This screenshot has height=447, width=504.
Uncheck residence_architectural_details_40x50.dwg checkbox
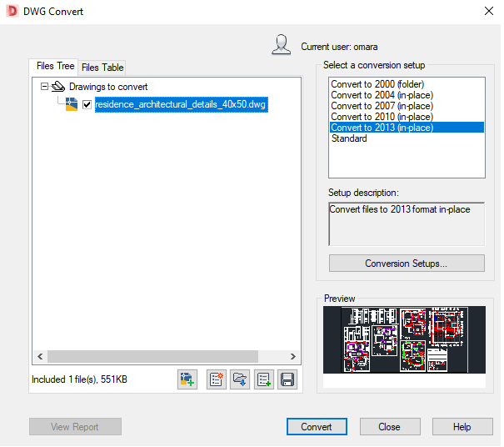[87, 104]
